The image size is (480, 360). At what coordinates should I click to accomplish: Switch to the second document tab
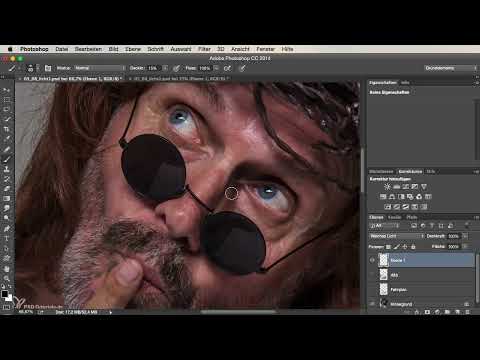[180, 79]
